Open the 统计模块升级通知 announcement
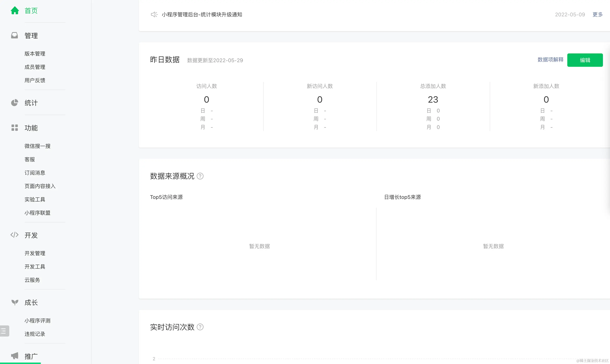This screenshot has height=364, width=610. pos(202,15)
